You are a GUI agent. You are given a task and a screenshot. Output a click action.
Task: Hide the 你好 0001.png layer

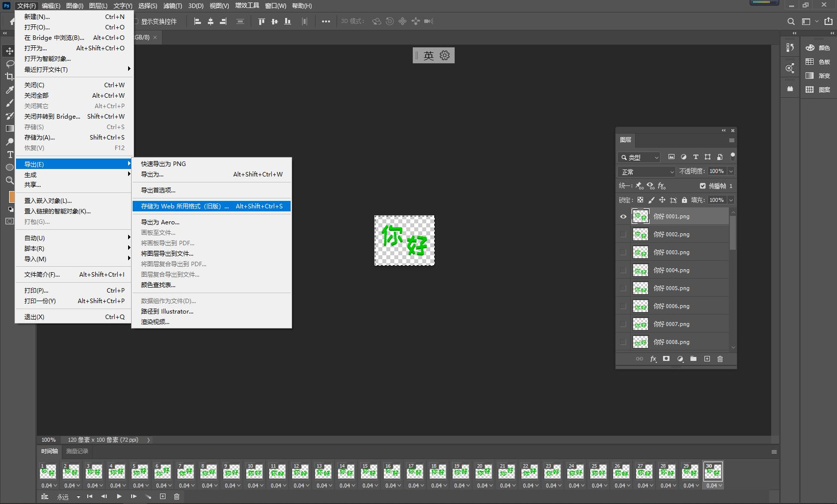coord(623,216)
